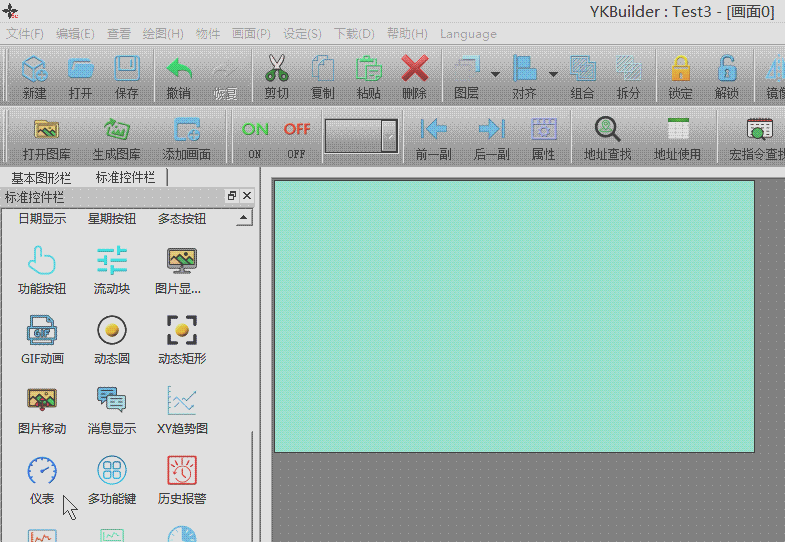
Task: Select the 消息显示 message display control
Action: 112,401
